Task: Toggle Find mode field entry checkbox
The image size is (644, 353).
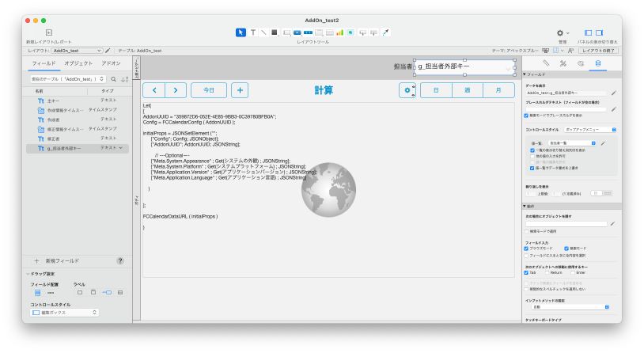Action: pos(566,249)
